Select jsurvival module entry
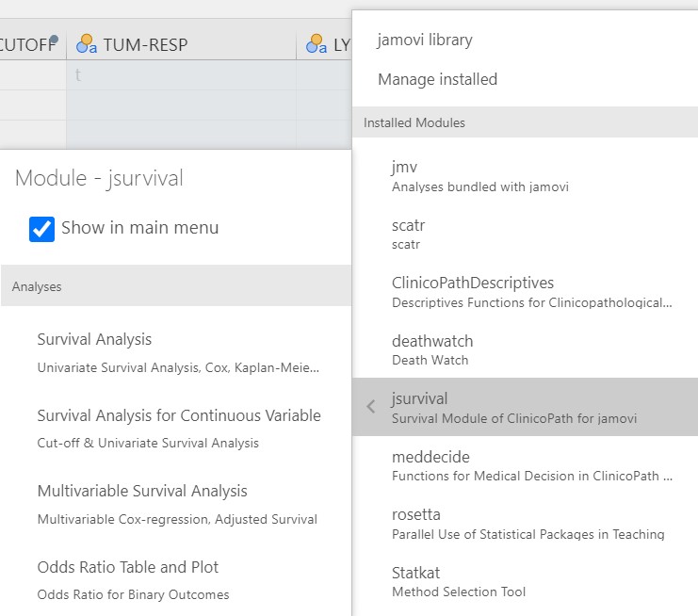 click(x=525, y=407)
